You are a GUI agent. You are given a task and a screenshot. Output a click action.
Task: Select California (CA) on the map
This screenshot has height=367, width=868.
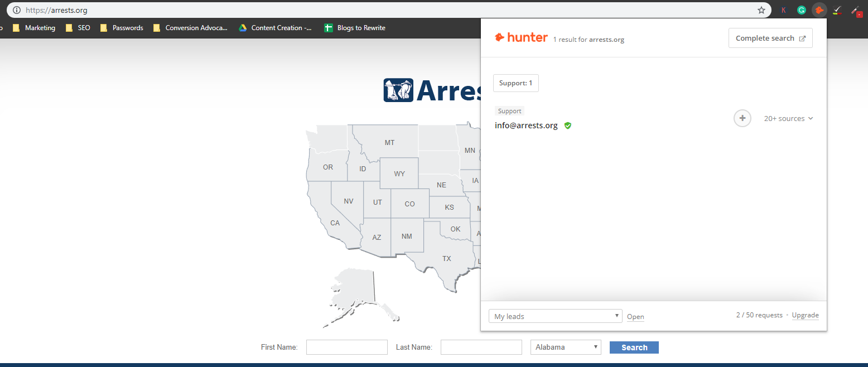(x=335, y=223)
